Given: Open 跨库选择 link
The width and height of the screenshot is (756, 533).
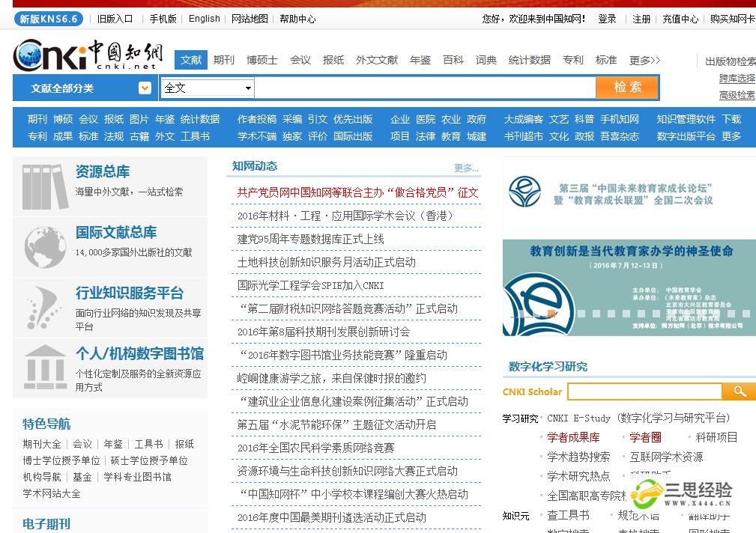Looking at the screenshot, I should click(737, 78).
